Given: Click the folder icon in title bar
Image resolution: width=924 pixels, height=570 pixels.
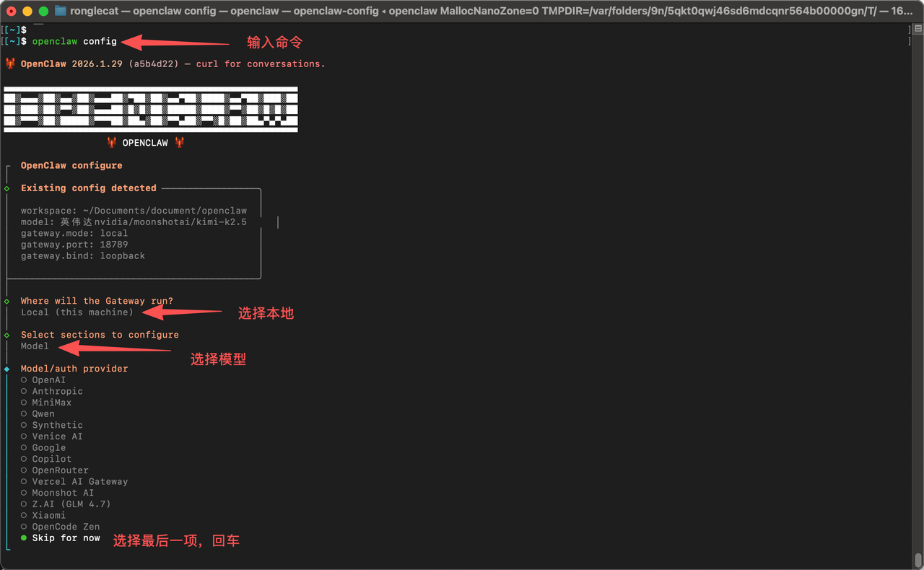Looking at the screenshot, I should 61,11.
